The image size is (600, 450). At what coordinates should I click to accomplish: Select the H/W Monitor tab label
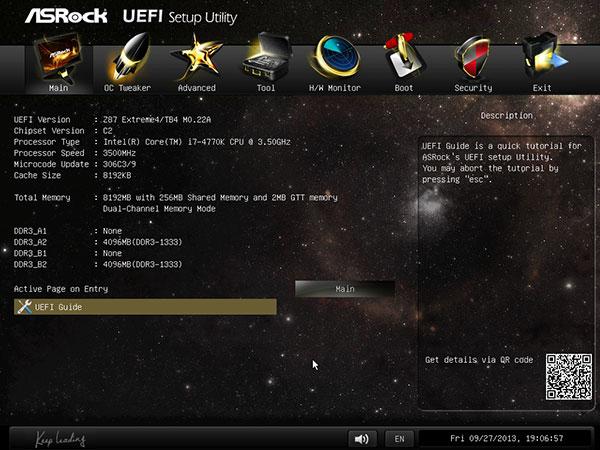(335, 88)
